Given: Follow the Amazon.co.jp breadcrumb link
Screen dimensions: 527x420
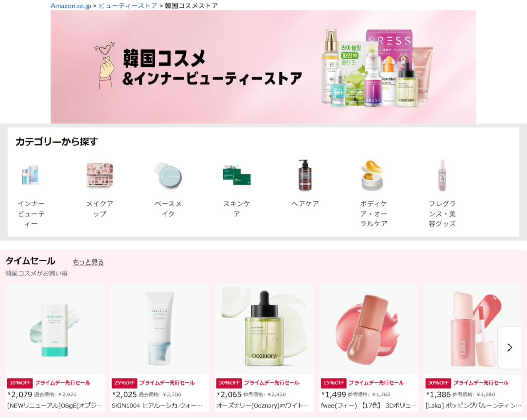Looking at the screenshot, I should tap(71, 6).
